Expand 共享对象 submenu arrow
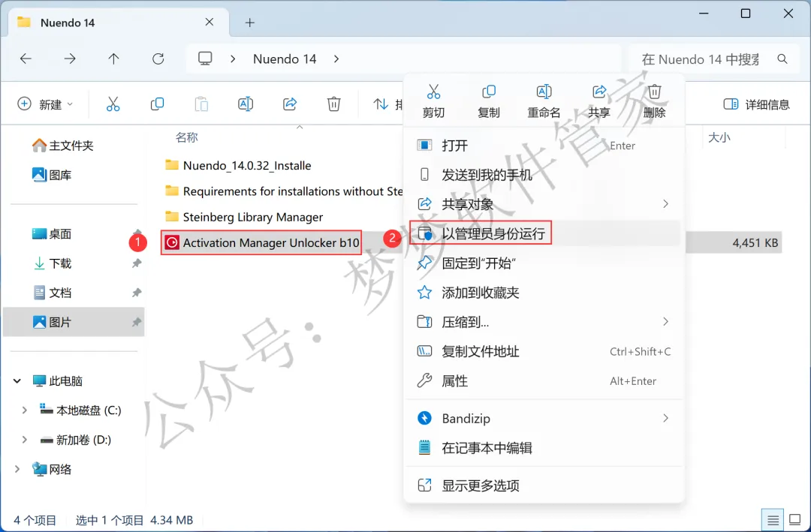 tap(665, 204)
